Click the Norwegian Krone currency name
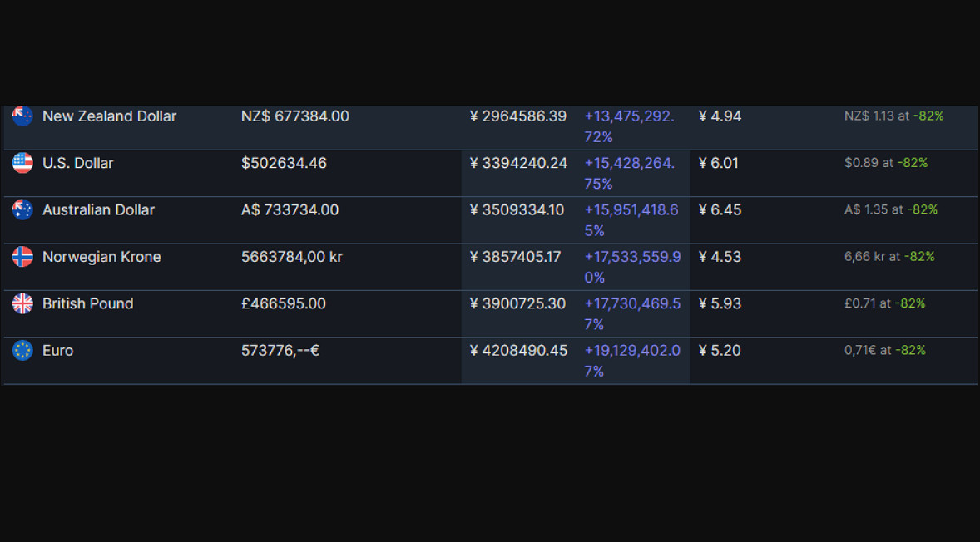Screen dimensions: 980x542 point(101,257)
